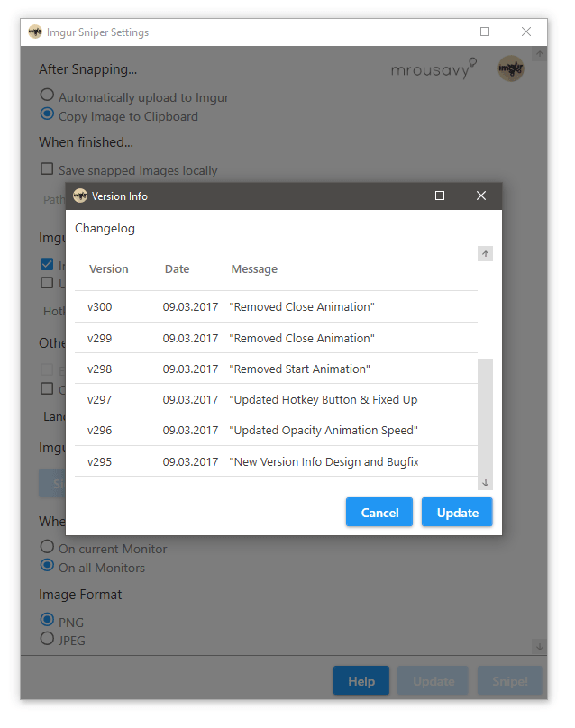Choose the On current Monitor option

[47, 547]
